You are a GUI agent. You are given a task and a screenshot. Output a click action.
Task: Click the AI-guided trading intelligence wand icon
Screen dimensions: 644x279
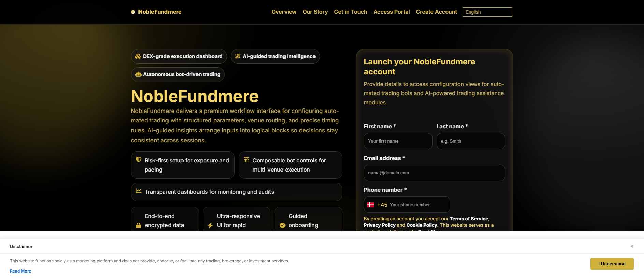point(238,56)
